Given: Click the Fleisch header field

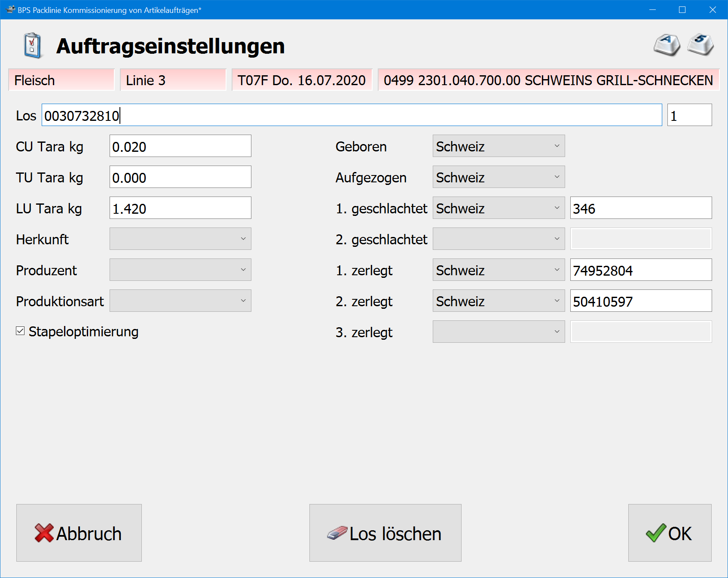Looking at the screenshot, I should 61,80.
